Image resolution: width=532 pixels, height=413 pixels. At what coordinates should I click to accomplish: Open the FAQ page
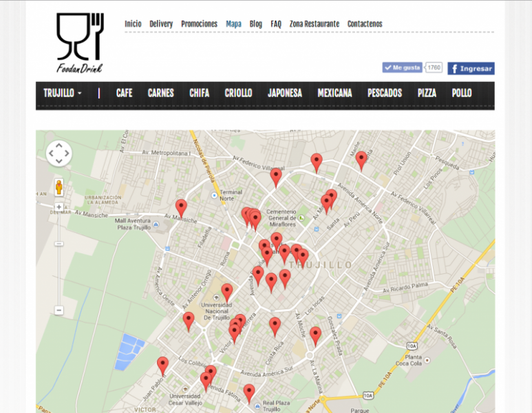click(x=276, y=24)
